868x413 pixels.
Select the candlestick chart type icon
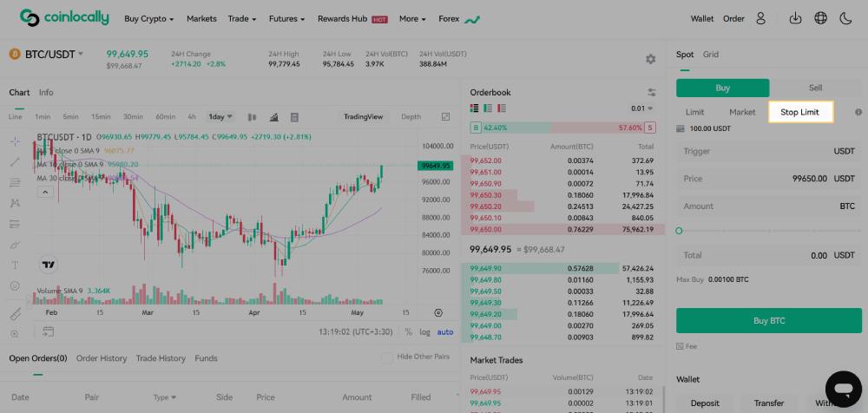[x=253, y=117]
